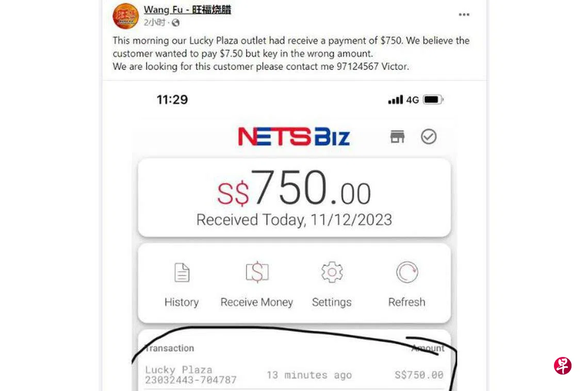Open the History document icon
The height and width of the screenshot is (391, 588).
(182, 273)
